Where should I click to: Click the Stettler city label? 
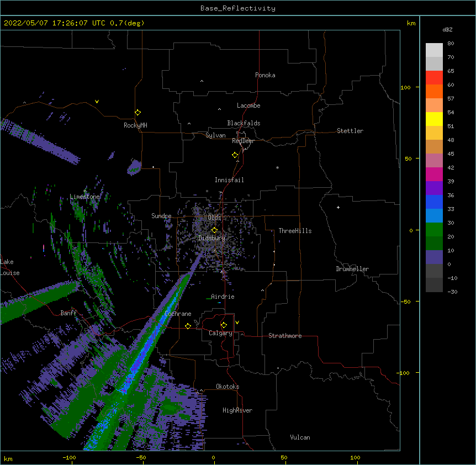point(350,131)
